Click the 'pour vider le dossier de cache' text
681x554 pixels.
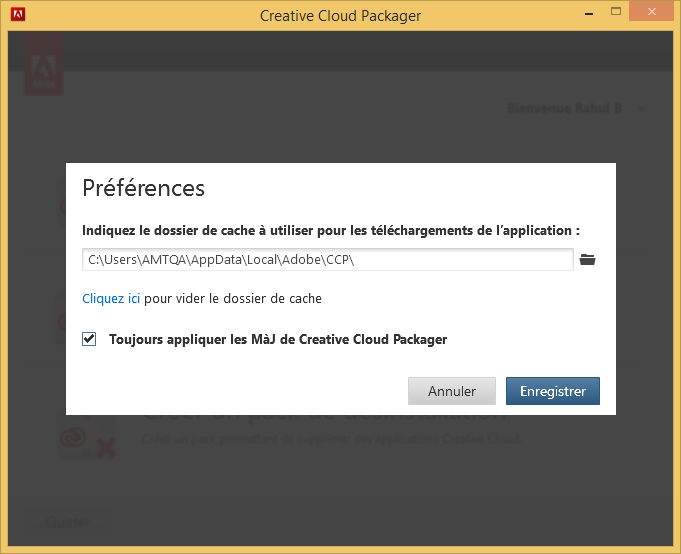(233, 298)
